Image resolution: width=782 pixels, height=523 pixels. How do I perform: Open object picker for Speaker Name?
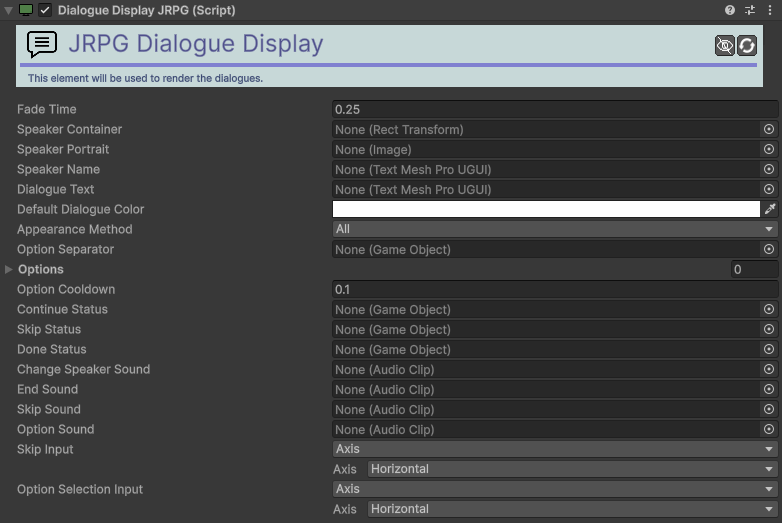(769, 170)
